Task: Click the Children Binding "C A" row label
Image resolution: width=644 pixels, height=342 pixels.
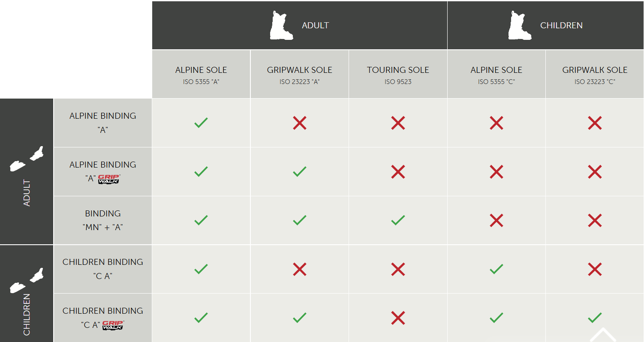Action: [x=103, y=269]
